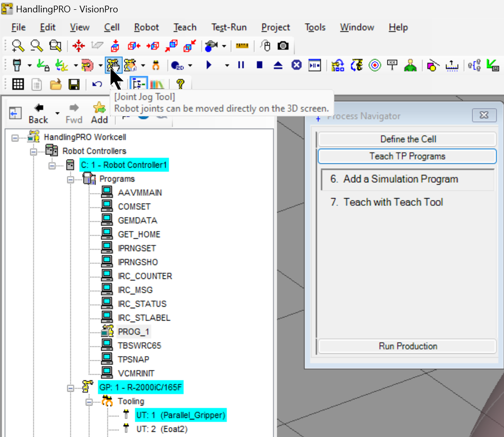Viewport: 504px width, 437px height.
Task: Select step 6 Add a Simulation Program
Action: point(407,179)
